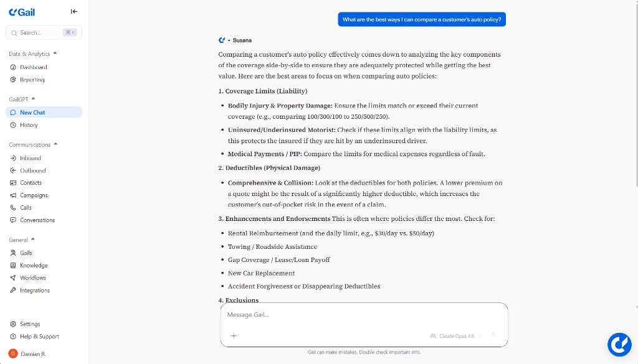Open Help & Support

tap(39, 337)
